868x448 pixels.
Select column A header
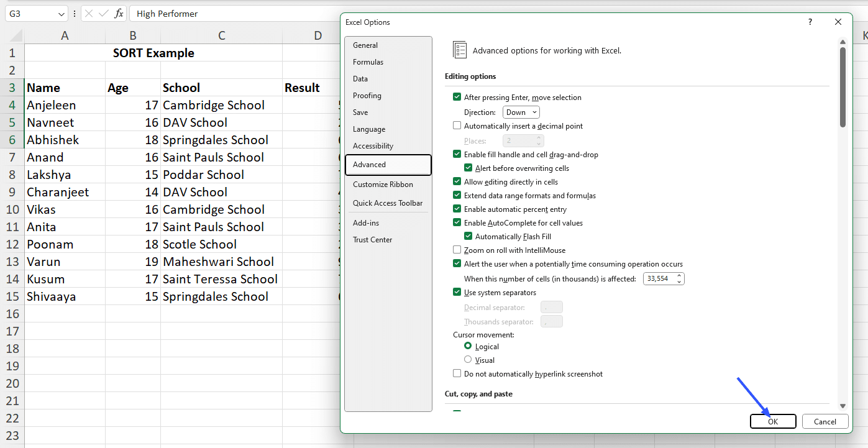pos(65,36)
